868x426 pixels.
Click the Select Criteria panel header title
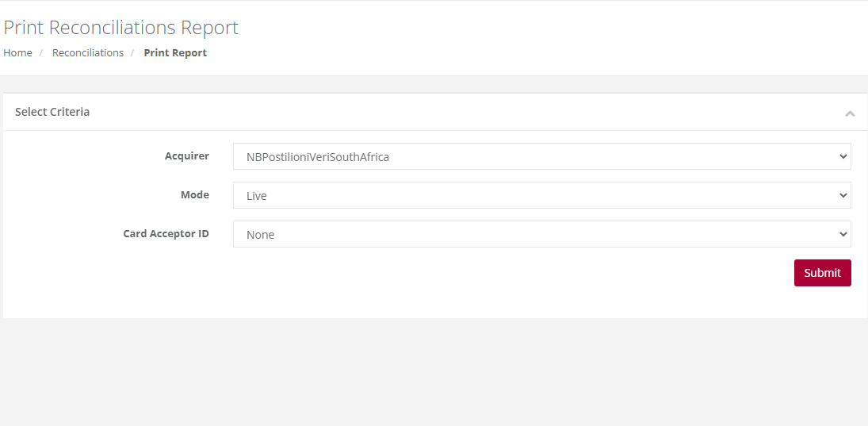click(x=52, y=112)
